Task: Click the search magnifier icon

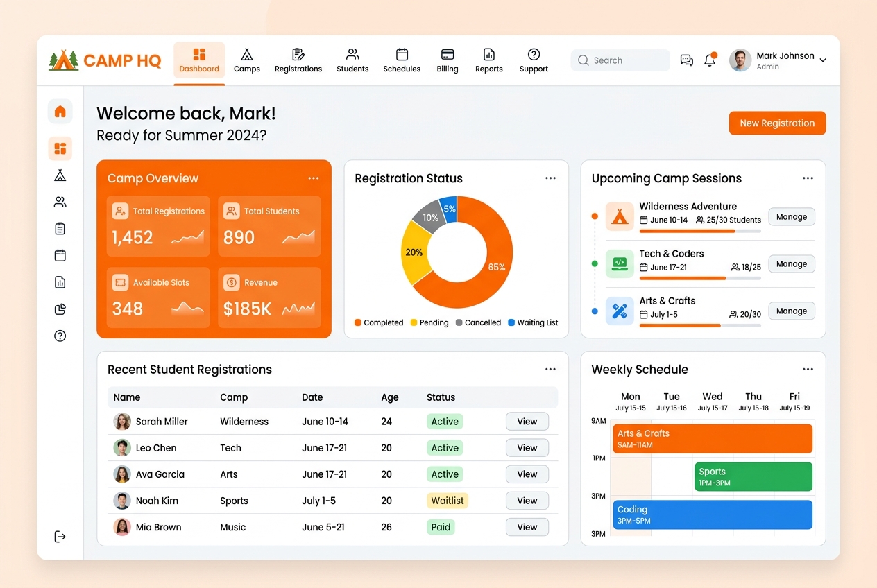Action: pos(584,60)
